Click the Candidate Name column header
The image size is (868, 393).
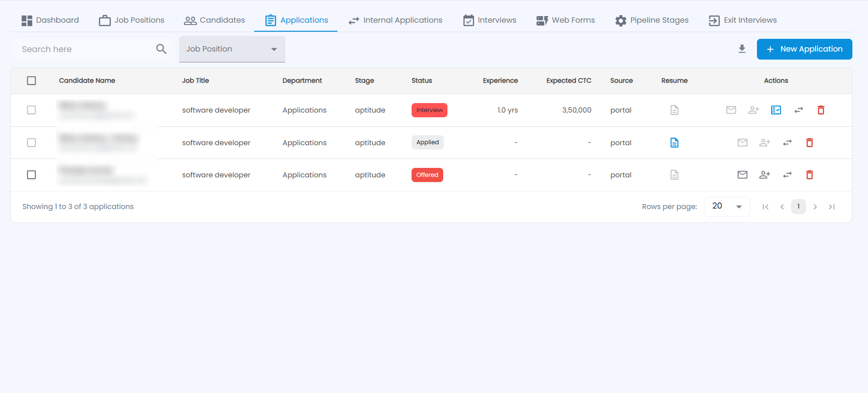87,81
